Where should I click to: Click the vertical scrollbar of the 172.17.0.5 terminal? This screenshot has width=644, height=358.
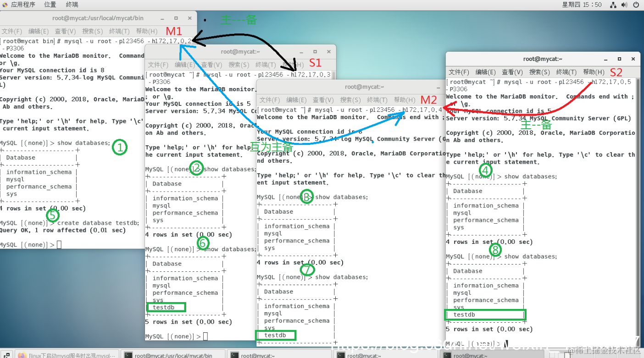[x=638, y=211]
